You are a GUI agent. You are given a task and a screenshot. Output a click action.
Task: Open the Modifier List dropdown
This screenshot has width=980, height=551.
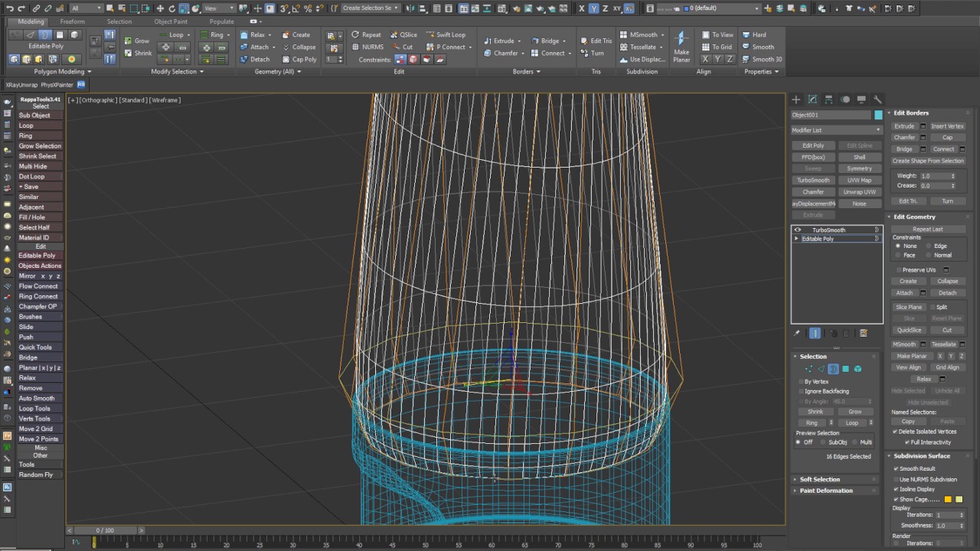(x=836, y=130)
